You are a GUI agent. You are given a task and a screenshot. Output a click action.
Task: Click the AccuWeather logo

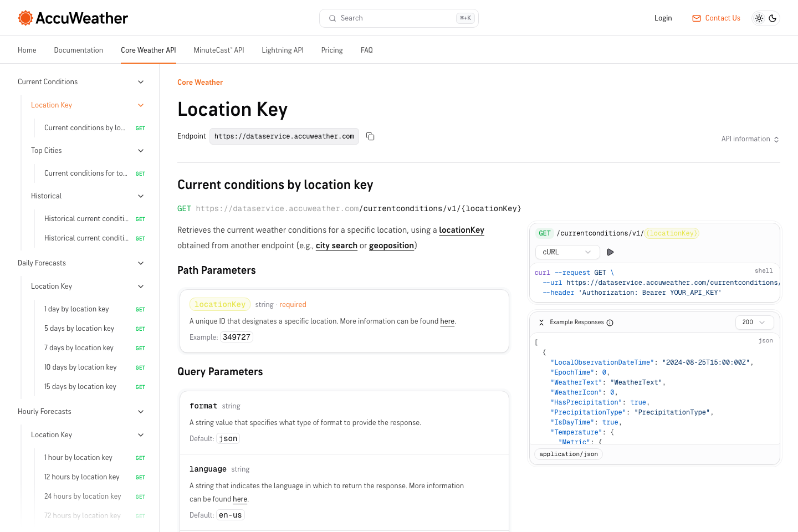(x=72, y=18)
